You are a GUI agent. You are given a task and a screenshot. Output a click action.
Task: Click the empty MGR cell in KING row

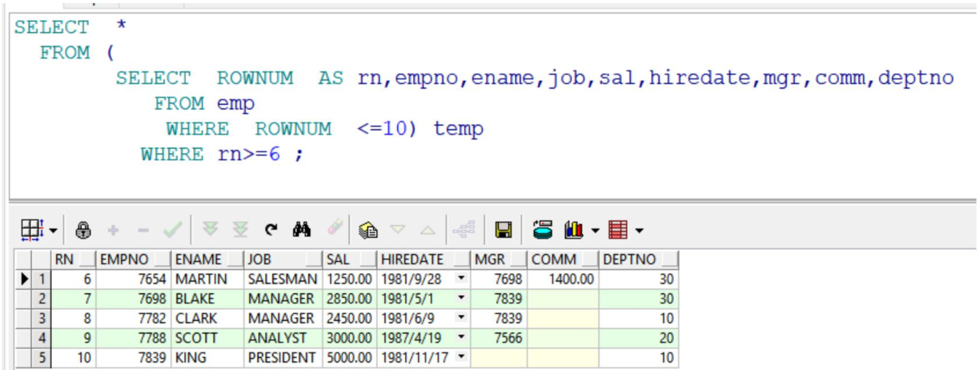point(500,358)
